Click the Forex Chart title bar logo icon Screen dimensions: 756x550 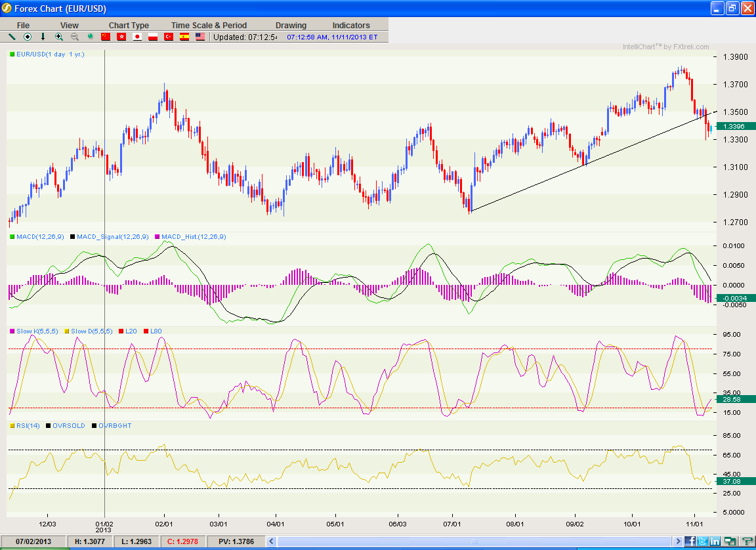(7, 8)
